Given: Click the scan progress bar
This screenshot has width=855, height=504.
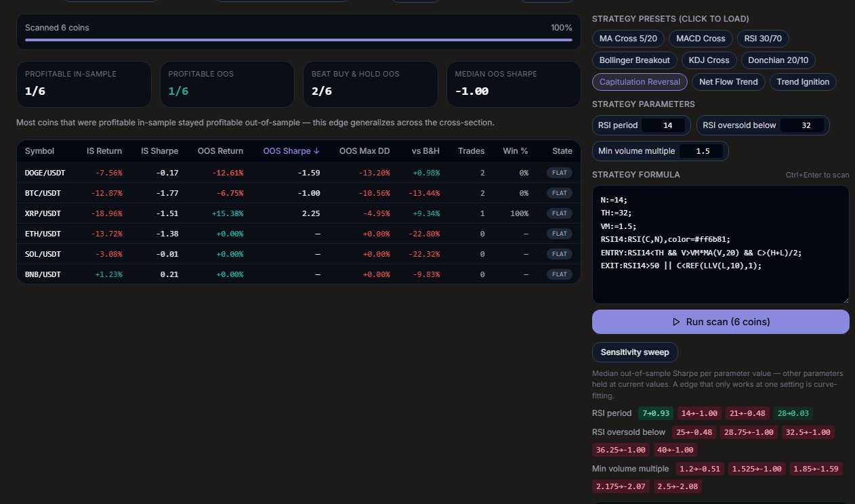Looking at the screenshot, I should 299,40.
